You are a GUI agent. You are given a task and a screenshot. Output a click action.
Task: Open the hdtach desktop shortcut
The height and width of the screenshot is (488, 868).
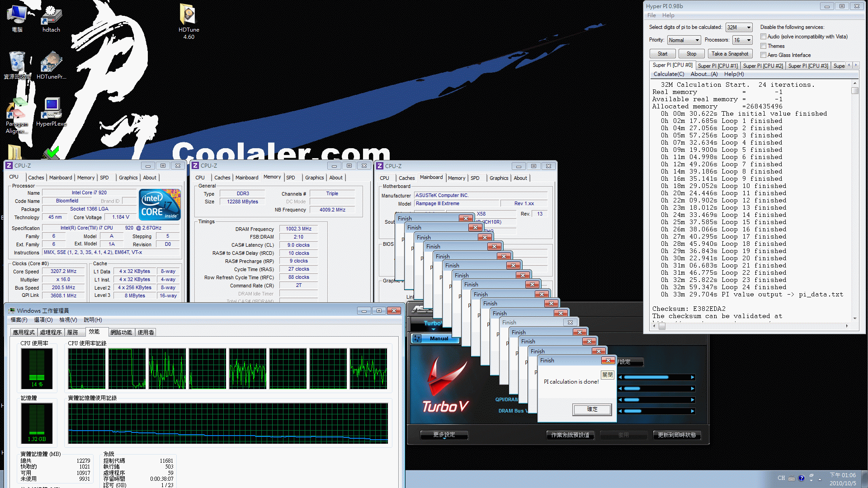coord(51,18)
